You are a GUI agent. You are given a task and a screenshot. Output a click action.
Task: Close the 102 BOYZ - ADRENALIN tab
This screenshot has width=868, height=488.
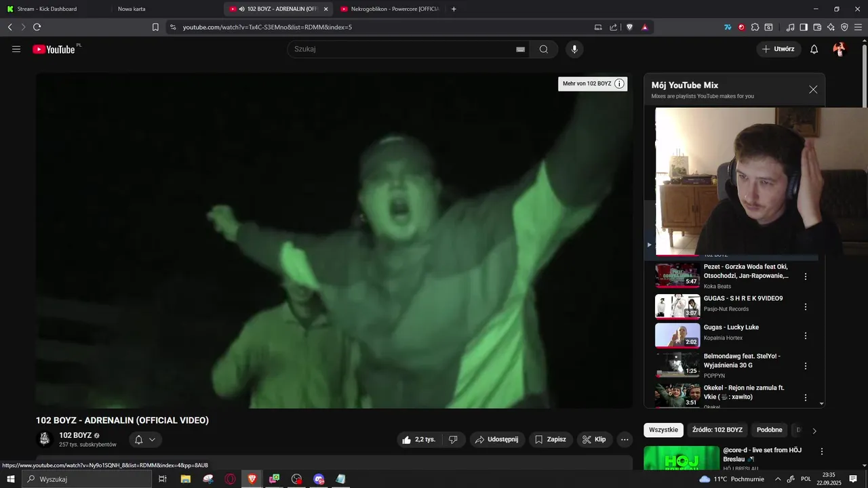click(x=326, y=9)
